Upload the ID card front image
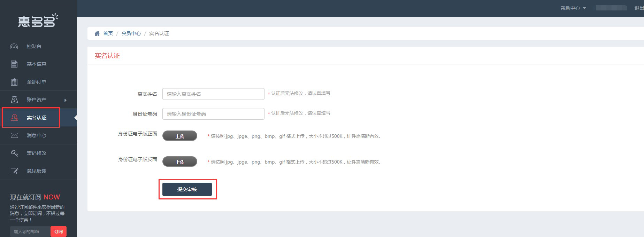 [x=180, y=136]
